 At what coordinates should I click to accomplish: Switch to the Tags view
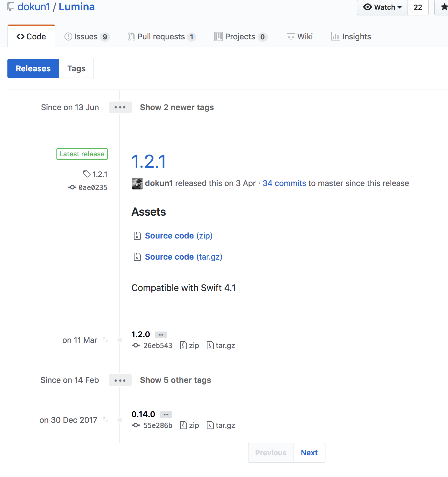pyautogui.click(x=76, y=68)
